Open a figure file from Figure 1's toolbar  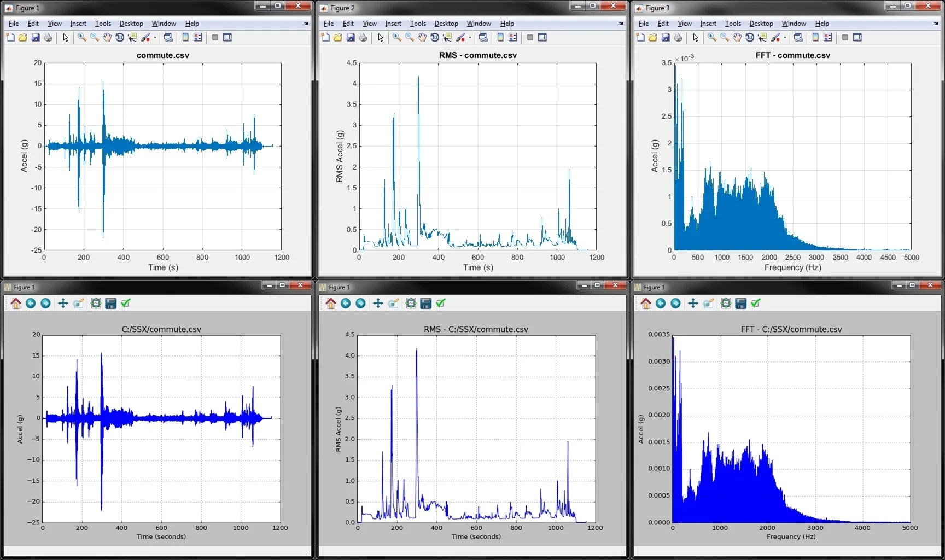(x=22, y=37)
